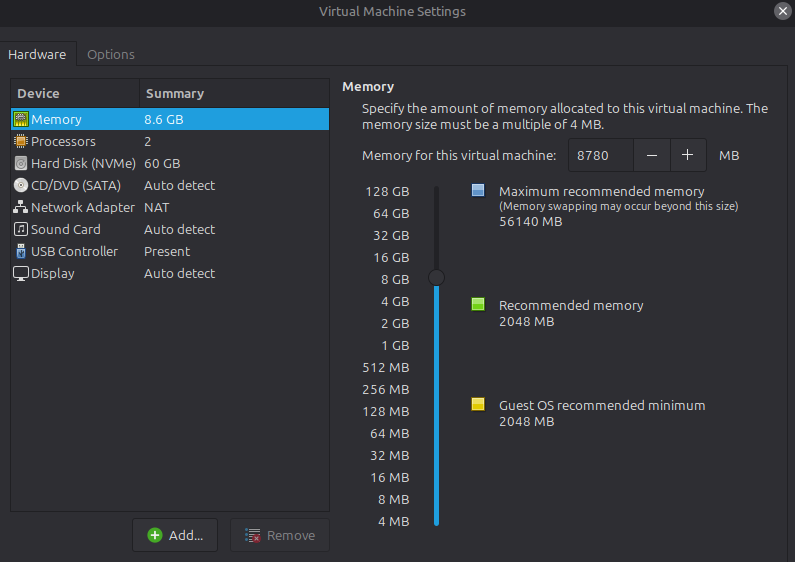The height and width of the screenshot is (562, 795).
Task: Select the Sound Card row label
Action: pyautogui.click(x=66, y=229)
